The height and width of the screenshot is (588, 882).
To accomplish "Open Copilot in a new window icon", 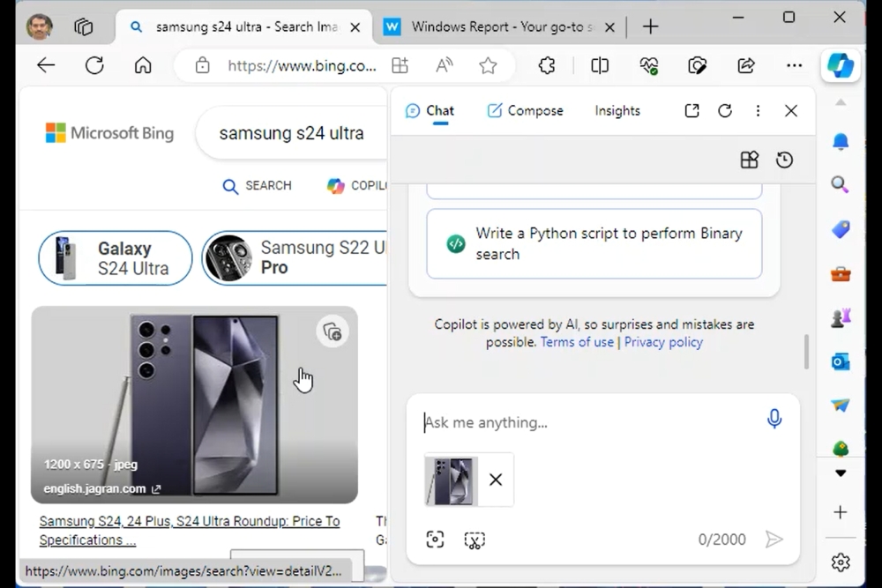I will 691,111.
